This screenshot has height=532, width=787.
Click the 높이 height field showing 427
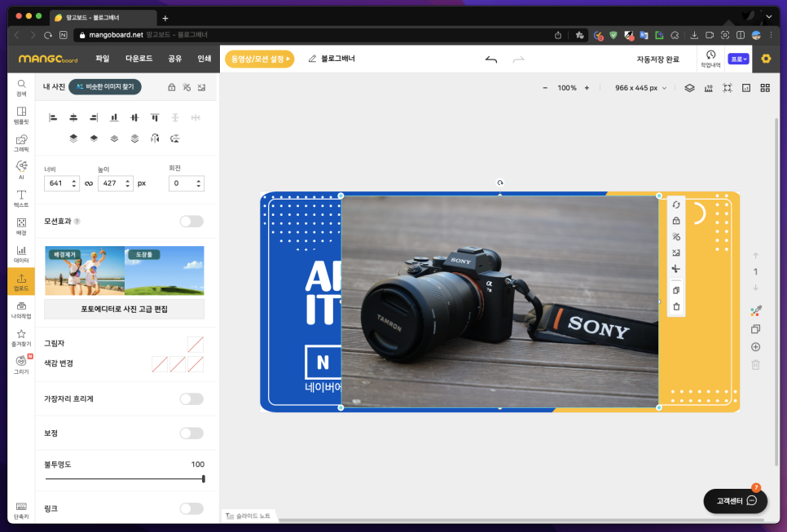pyautogui.click(x=116, y=183)
